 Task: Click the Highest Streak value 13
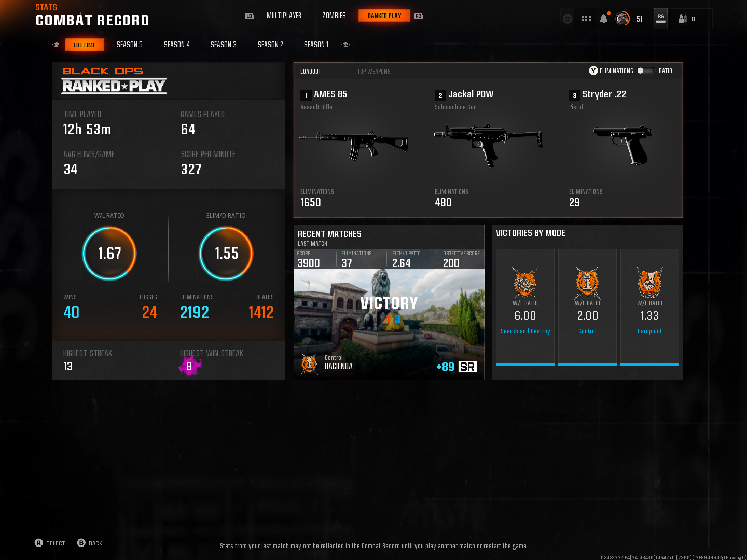click(68, 367)
